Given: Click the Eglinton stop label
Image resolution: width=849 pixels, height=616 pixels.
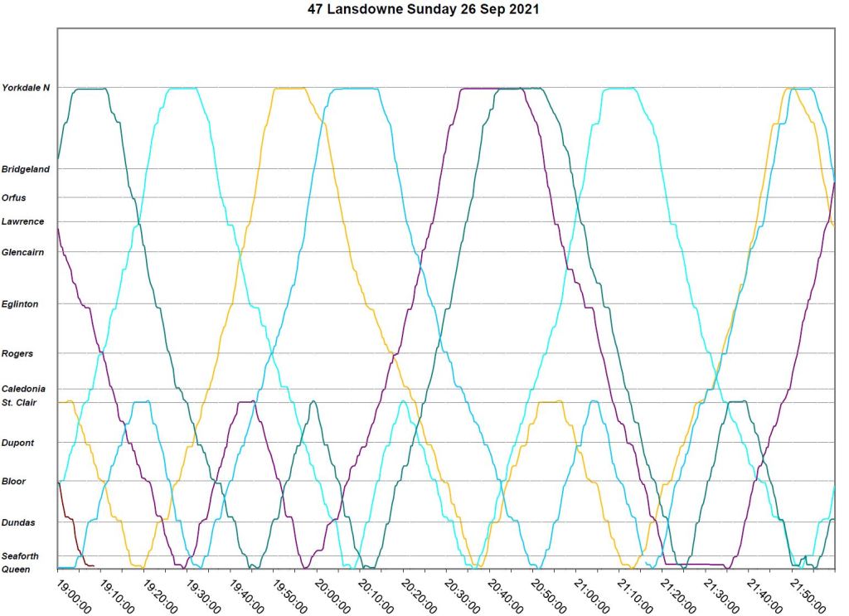Looking at the screenshot, I should pos(20,304).
